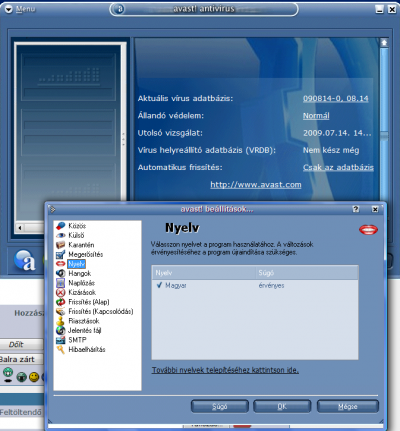Select Naplózás settings category

(x=82, y=283)
